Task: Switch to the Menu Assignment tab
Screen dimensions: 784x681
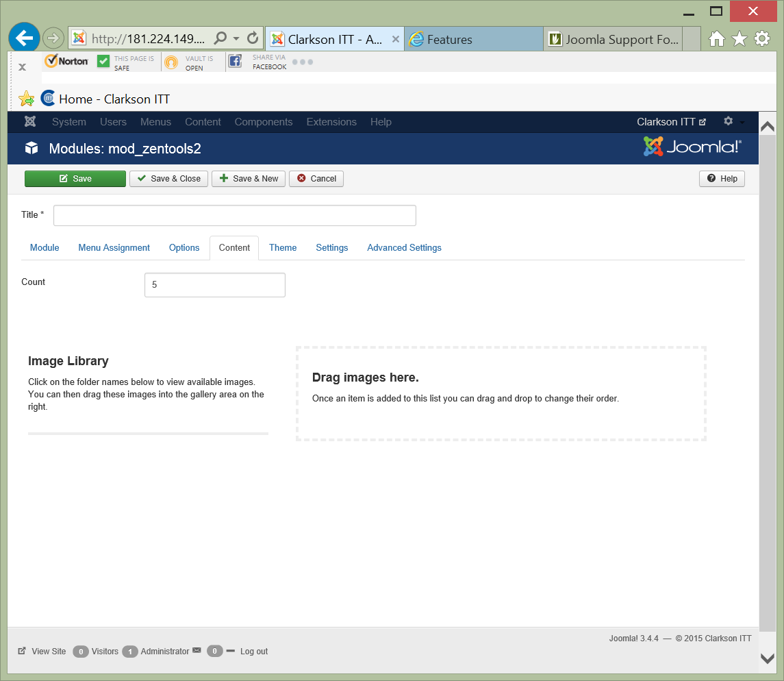Action: tap(114, 248)
